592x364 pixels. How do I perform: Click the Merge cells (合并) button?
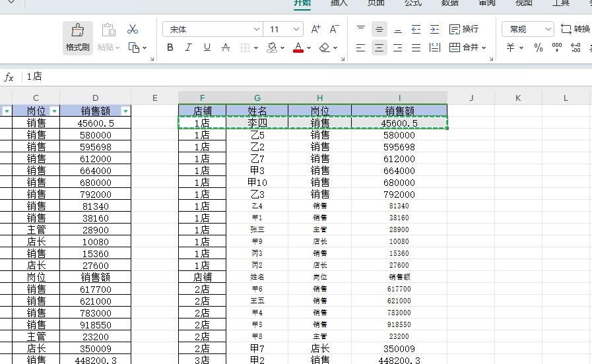click(464, 47)
